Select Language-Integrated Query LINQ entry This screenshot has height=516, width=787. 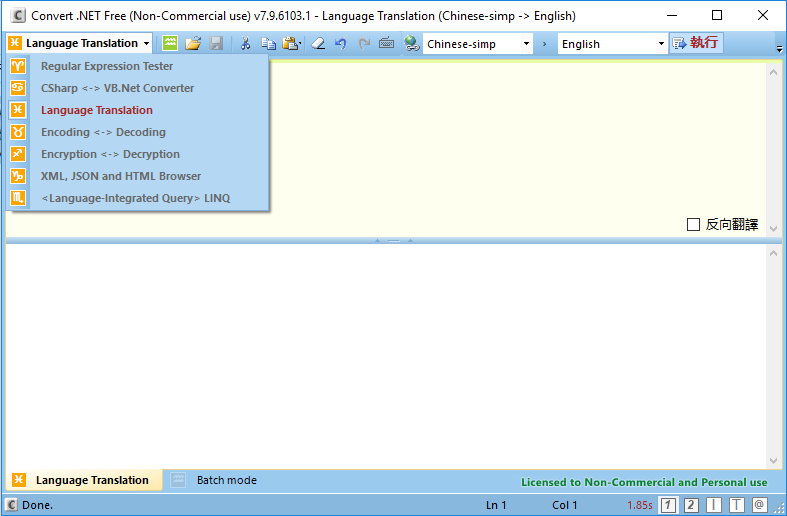pyautogui.click(x=136, y=199)
